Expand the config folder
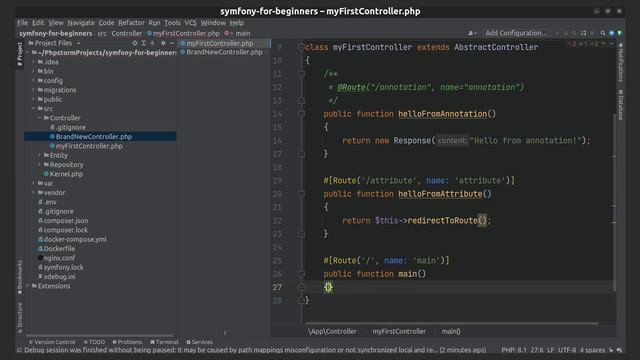The height and width of the screenshot is (360, 640). [x=33, y=81]
